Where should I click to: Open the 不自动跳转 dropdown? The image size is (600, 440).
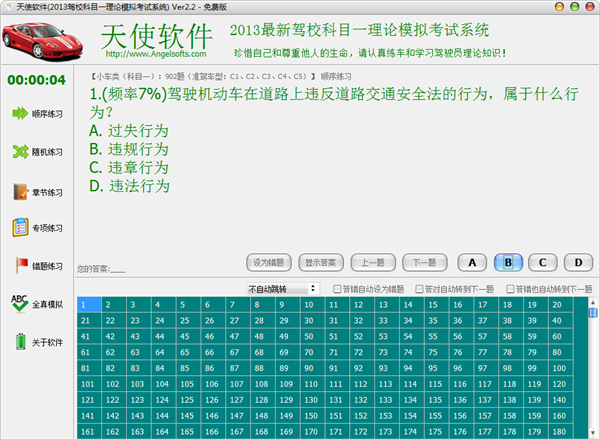pyautogui.click(x=283, y=289)
